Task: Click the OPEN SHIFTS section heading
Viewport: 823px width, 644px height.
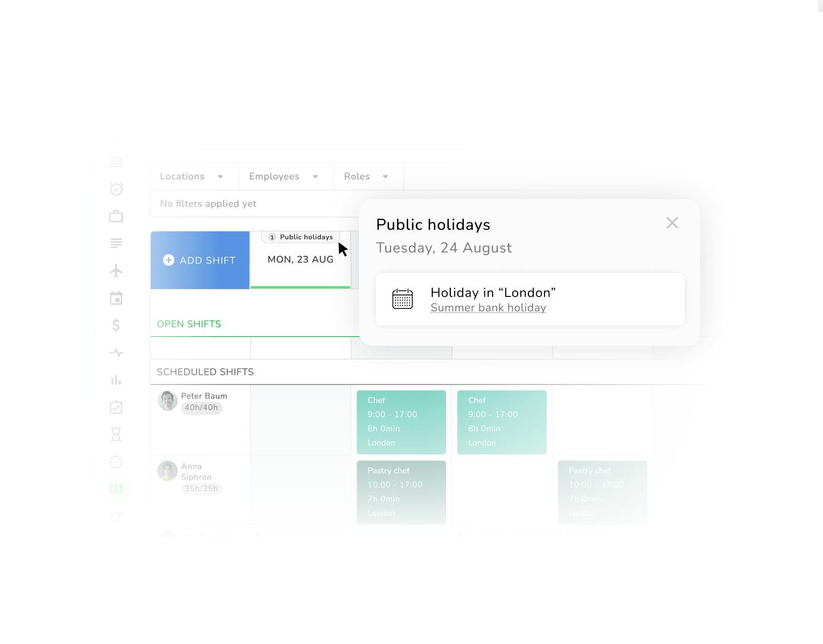Action: [189, 324]
